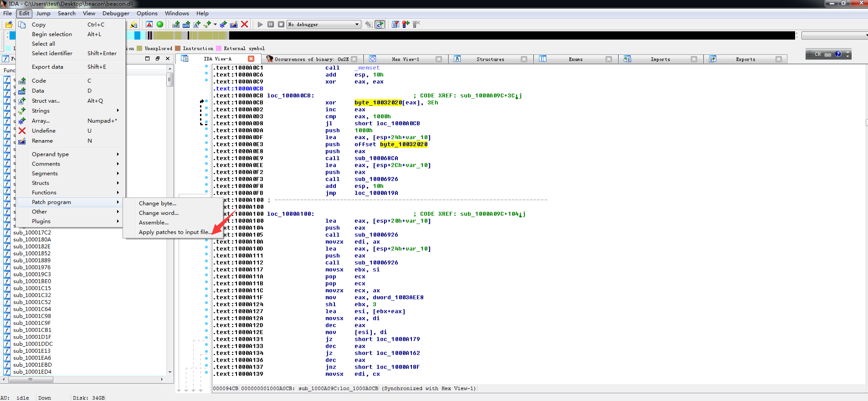The width and height of the screenshot is (868, 401).
Task: Open the Jump menu in the menu bar
Action: coord(43,13)
